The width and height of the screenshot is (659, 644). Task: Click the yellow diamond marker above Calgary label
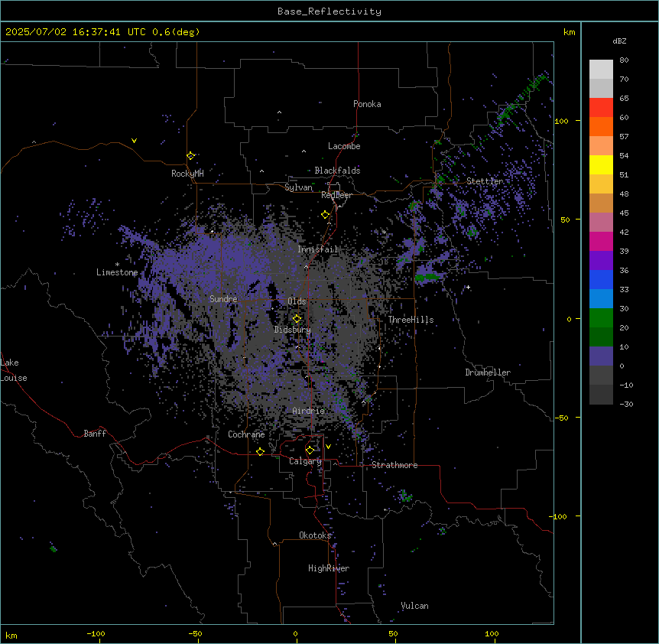310,450
